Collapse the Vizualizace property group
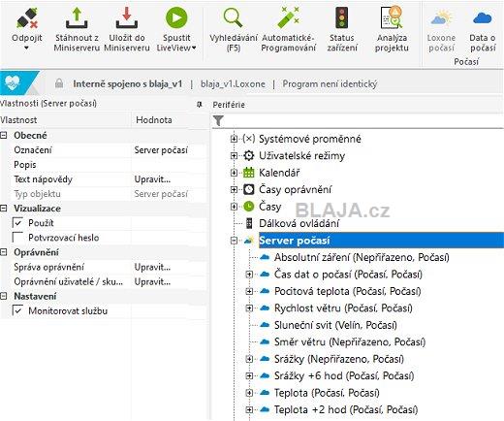 click(x=4, y=209)
